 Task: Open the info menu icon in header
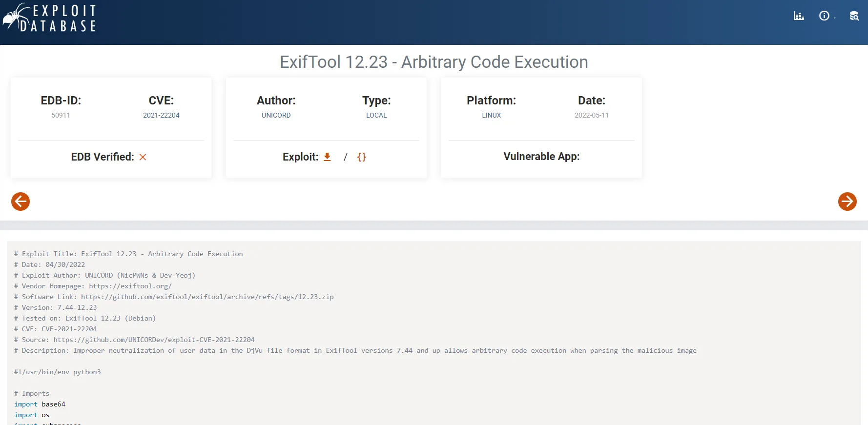pos(825,16)
